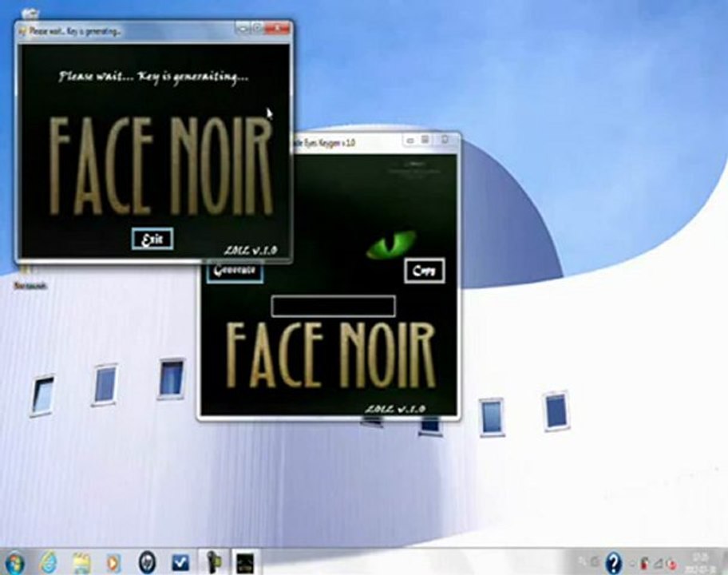Click the system clock in the taskbar
Image resolution: width=728 pixels, height=575 pixels.
pyautogui.click(x=701, y=562)
